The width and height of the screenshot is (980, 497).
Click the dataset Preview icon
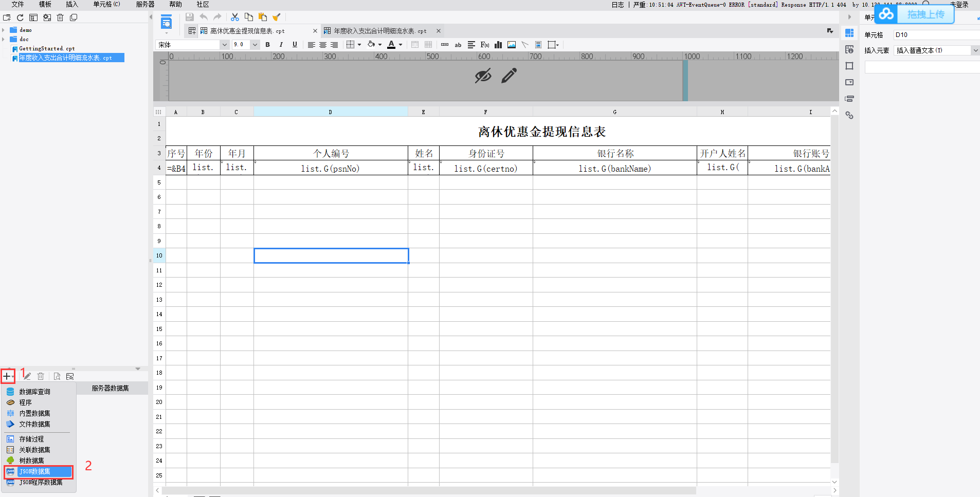coord(57,376)
